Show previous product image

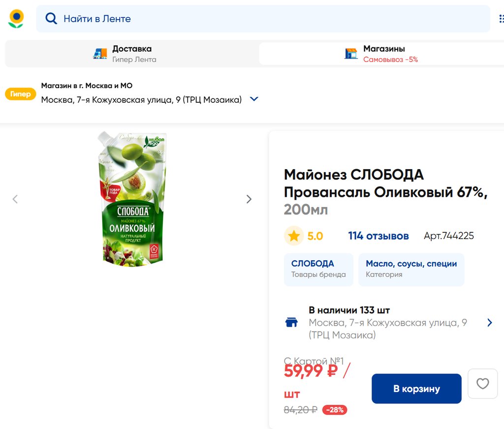coord(15,199)
